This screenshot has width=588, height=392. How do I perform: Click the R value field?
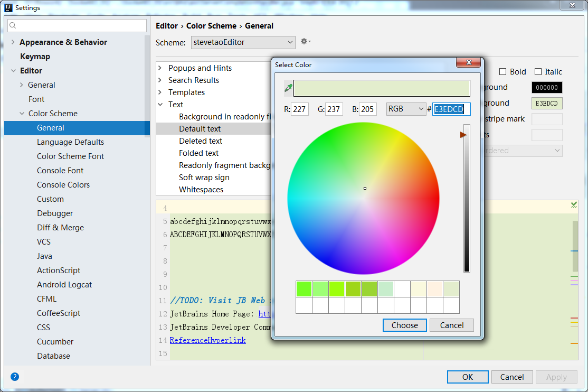coord(300,109)
